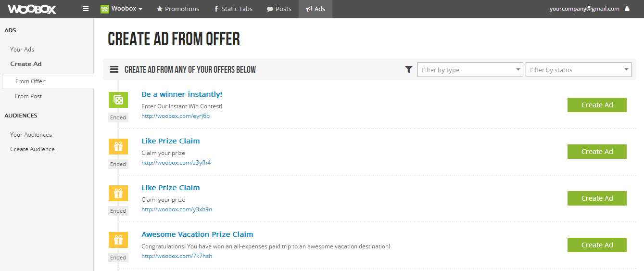
Task: Click the dice icon for instant win offer
Action: pyautogui.click(x=118, y=100)
